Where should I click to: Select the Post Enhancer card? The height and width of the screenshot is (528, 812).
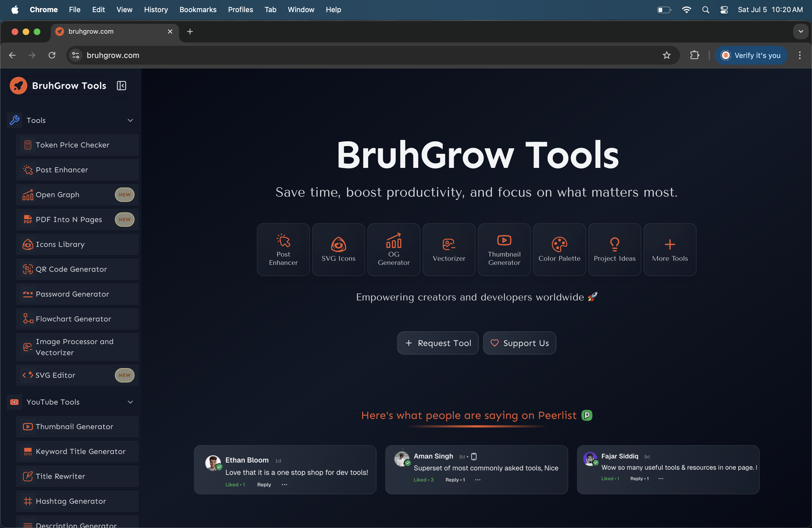pos(283,249)
